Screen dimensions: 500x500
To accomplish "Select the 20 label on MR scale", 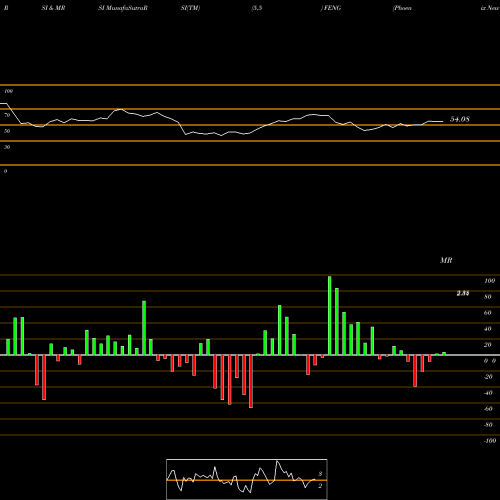I will [488, 345].
